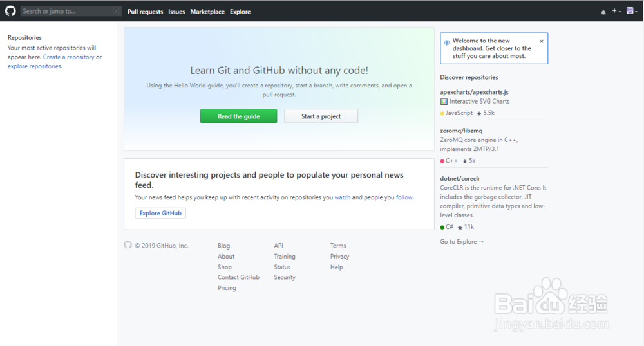Click the Explore GitHub button

160,213
